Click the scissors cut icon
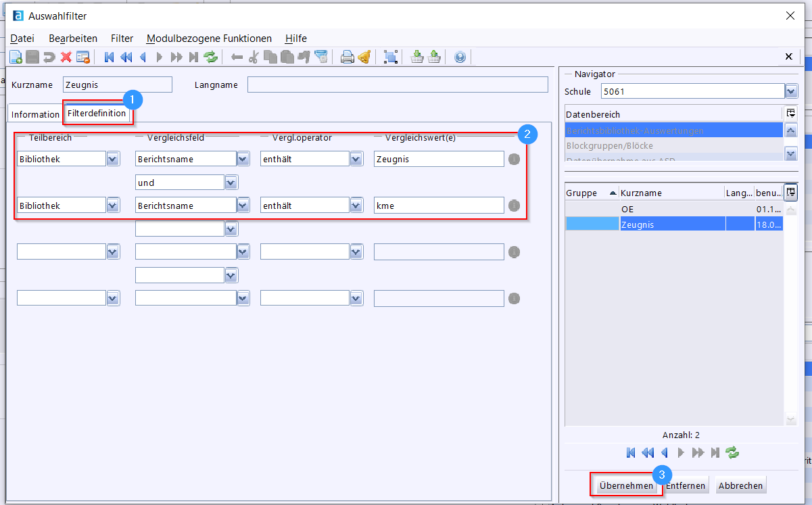The height and width of the screenshot is (505, 812). pyautogui.click(x=254, y=57)
